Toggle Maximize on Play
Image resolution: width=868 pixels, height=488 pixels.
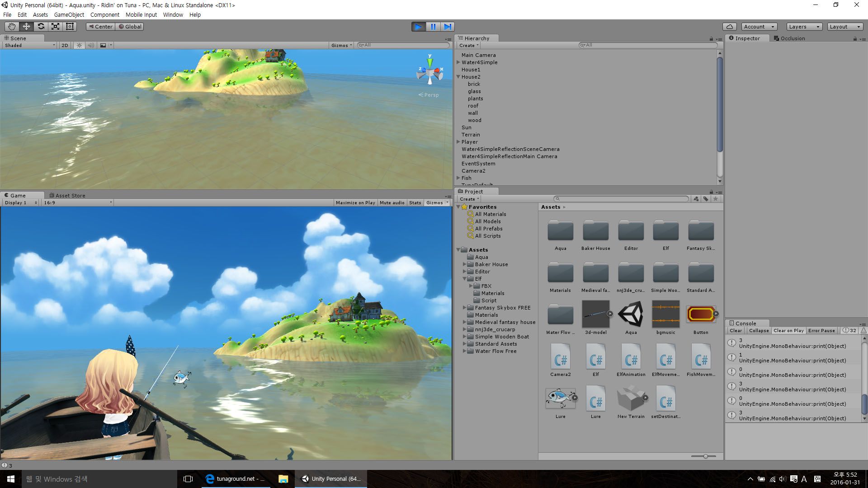355,203
